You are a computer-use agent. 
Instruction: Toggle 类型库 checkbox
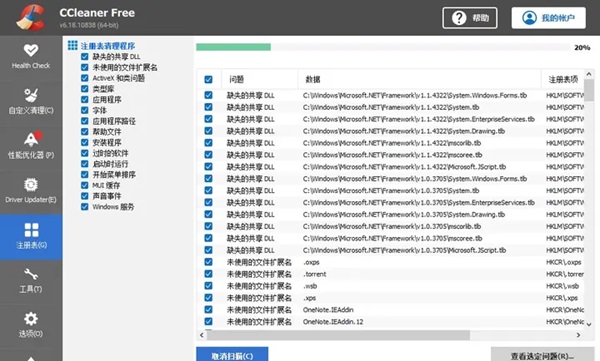pos(85,89)
